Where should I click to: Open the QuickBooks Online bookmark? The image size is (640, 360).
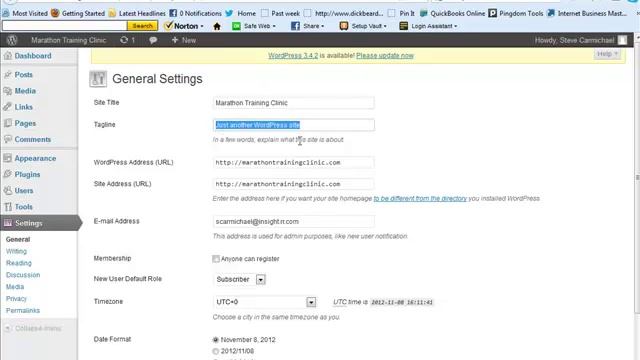tap(453, 13)
